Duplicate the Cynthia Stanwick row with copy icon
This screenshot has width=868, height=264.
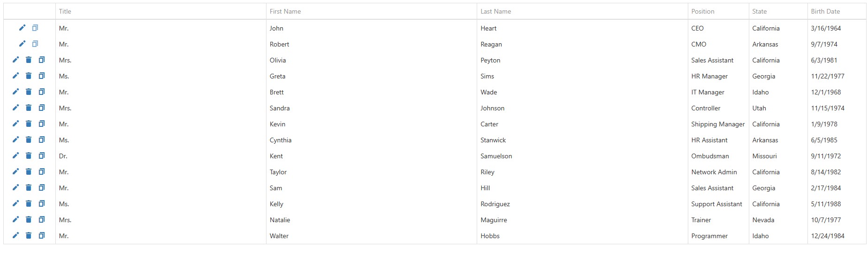click(x=42, y=140)
